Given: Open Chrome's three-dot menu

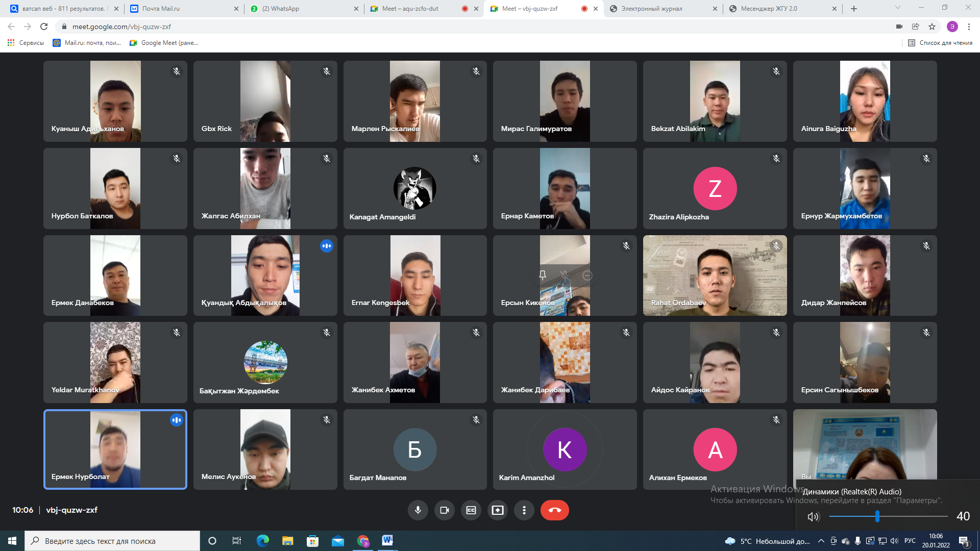Looking at the screenshot, I should click(x=969, y=27).
